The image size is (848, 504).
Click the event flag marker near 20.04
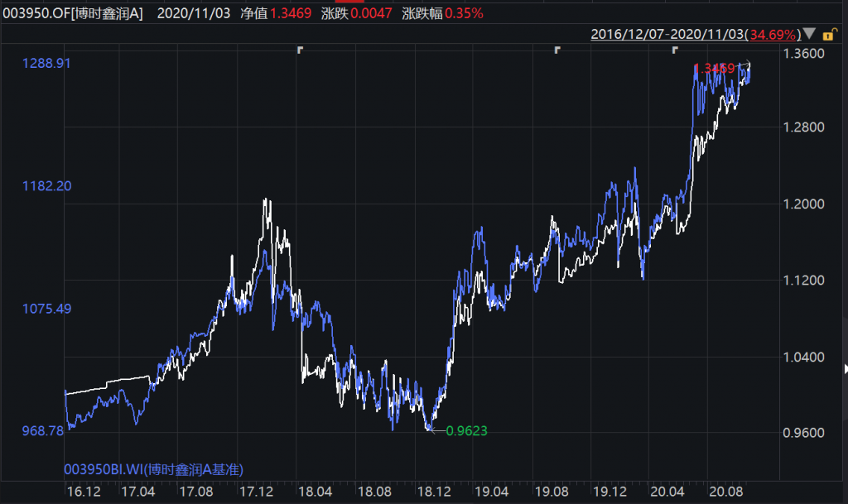point(675,50)
